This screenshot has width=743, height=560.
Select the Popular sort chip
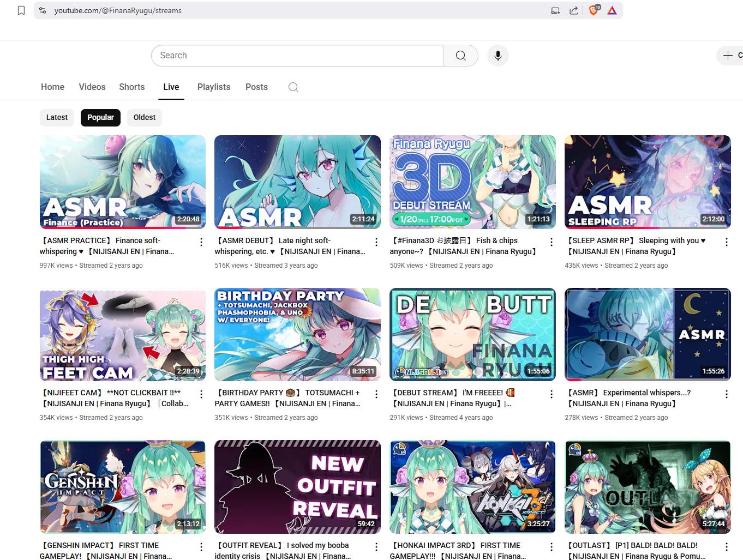[100, 117]
